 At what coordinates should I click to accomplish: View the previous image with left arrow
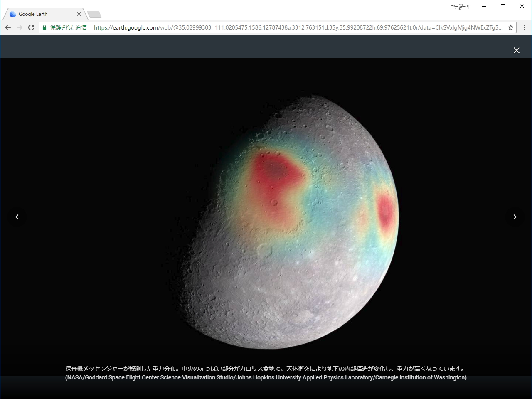[17, 217]
